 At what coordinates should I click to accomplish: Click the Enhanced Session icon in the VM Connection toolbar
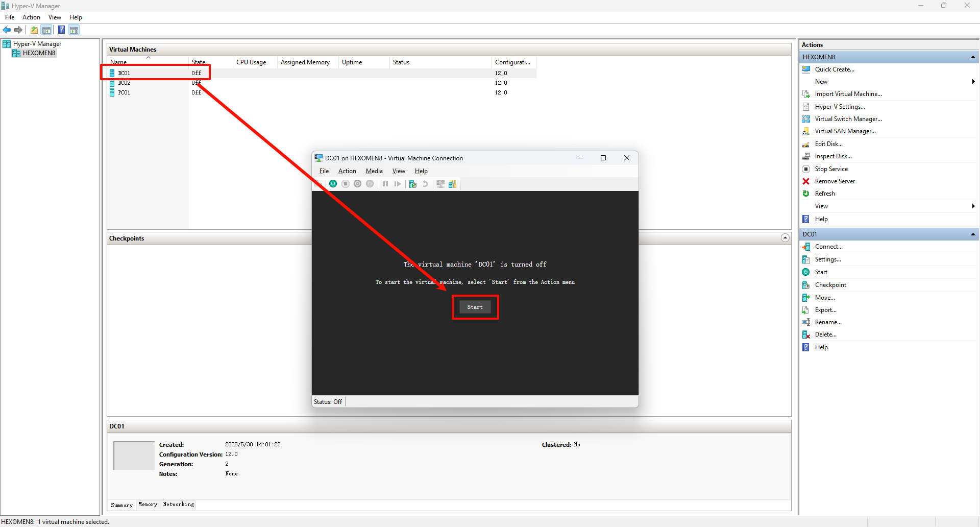(x=440, y=184)
